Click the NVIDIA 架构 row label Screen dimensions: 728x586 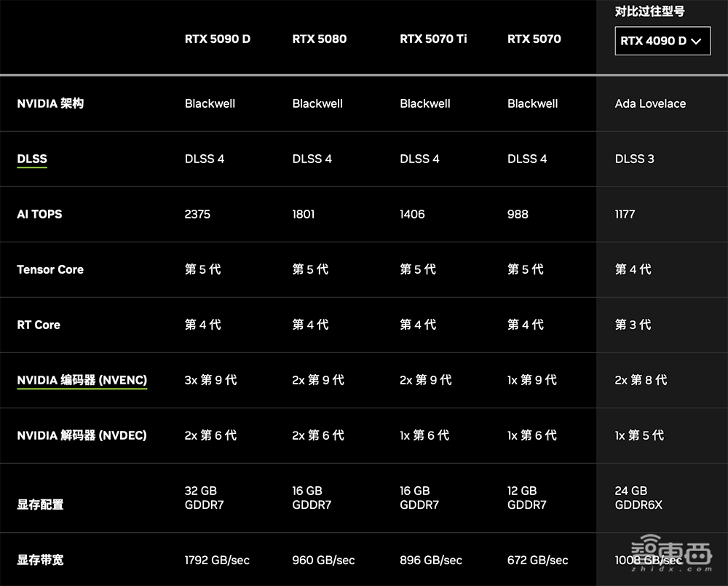50,103
